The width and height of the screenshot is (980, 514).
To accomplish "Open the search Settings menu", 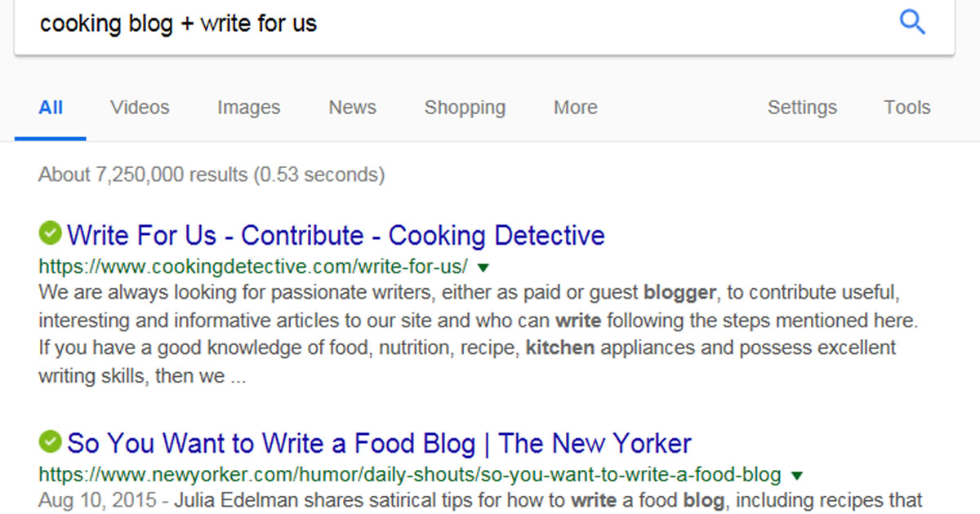I will pos(802,108).
